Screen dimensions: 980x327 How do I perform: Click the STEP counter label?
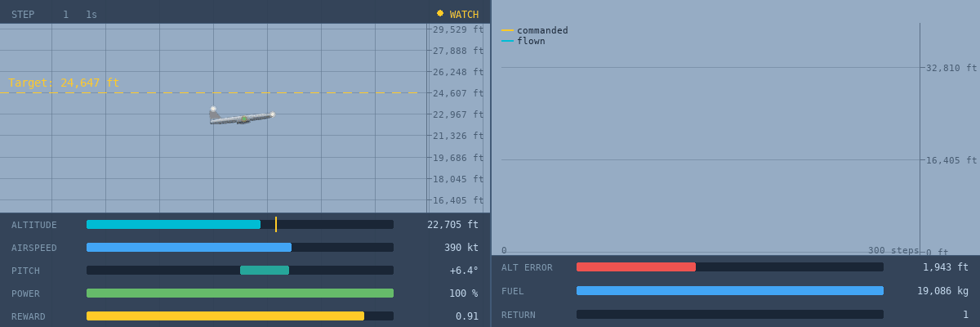[23, 15]
